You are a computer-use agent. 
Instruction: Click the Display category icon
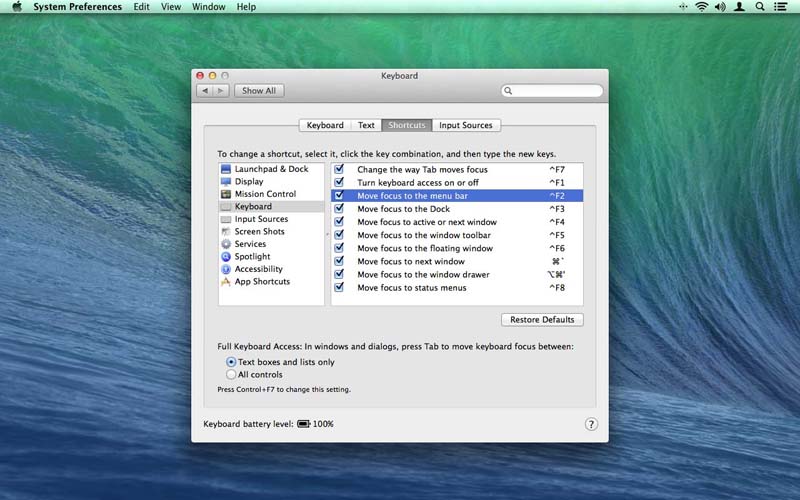226,182
